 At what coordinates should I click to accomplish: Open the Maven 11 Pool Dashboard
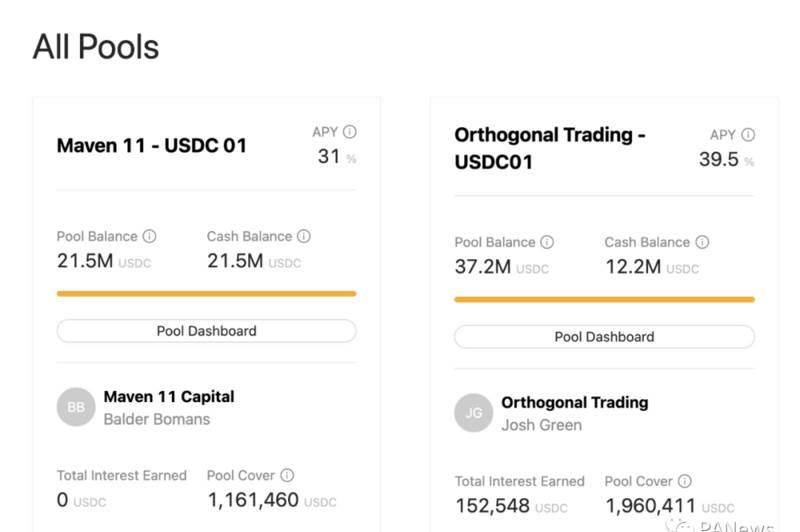click(x=206, y=331)
